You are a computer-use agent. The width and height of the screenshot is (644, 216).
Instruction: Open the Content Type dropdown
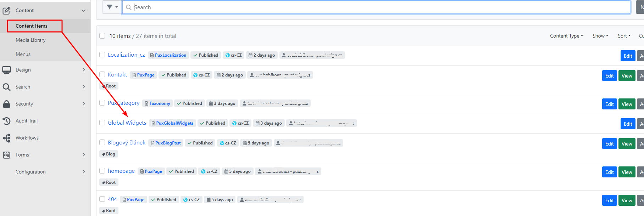point(566,36)
